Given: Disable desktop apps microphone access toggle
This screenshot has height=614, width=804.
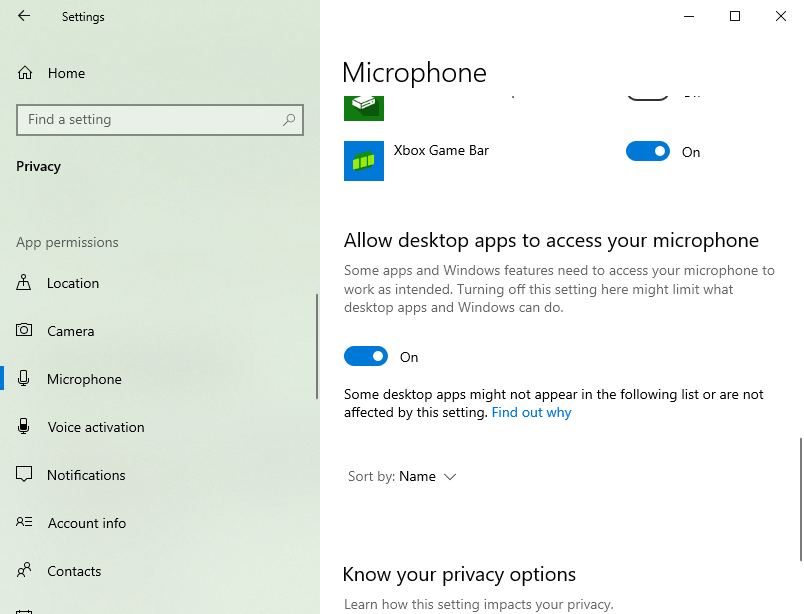Looking at the screenshot, I should click(x=365, y=357).
